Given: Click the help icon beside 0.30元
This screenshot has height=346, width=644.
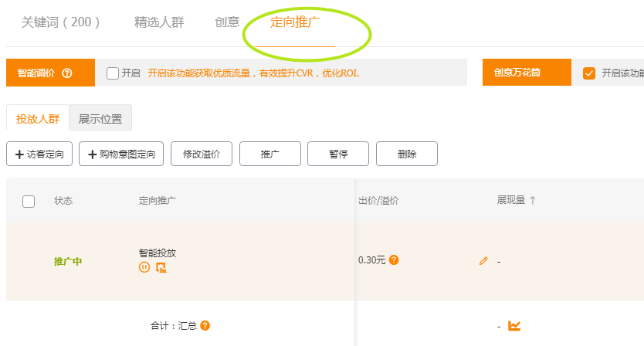Looking at the screenshot, I should (x=394, y=260).
